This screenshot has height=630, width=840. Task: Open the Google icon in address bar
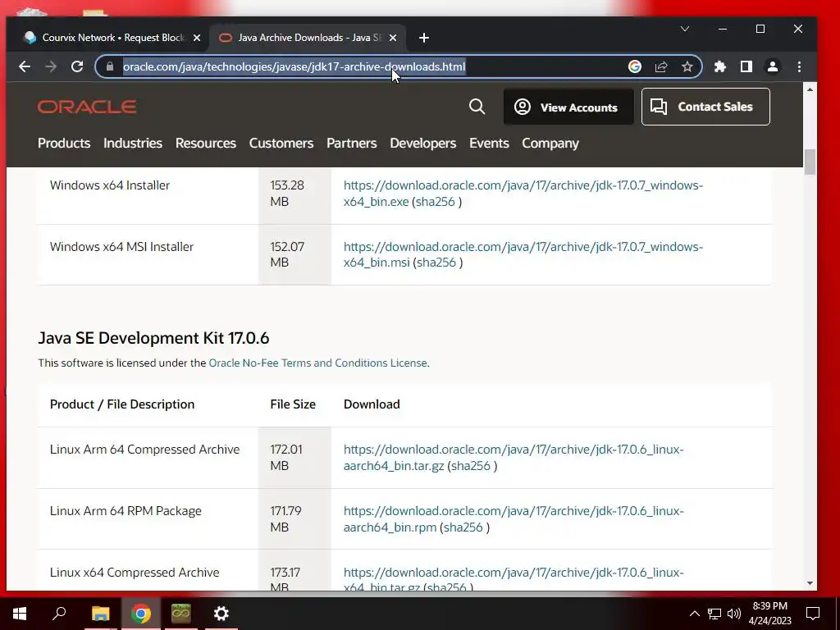tap(635, 66)
